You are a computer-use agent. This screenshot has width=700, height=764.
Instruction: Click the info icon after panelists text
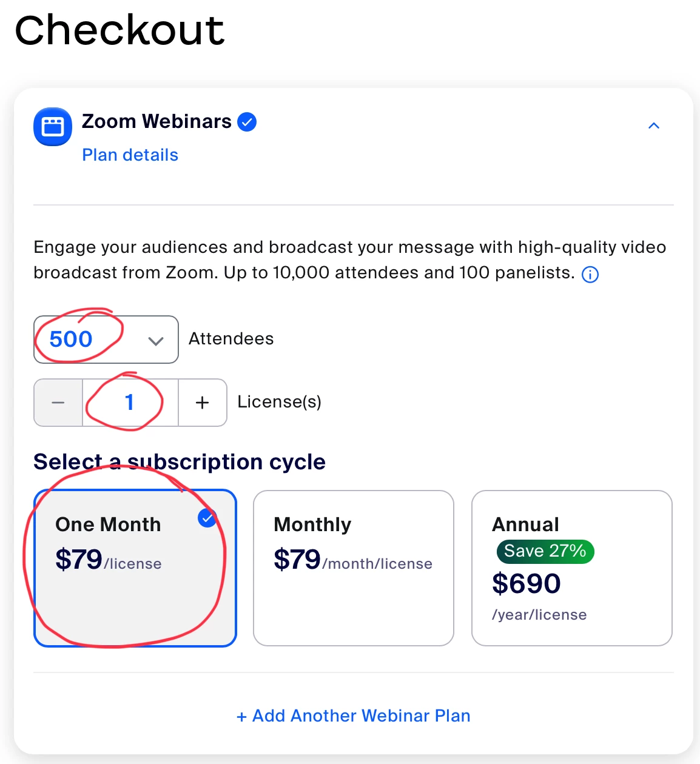click(590, 275)
